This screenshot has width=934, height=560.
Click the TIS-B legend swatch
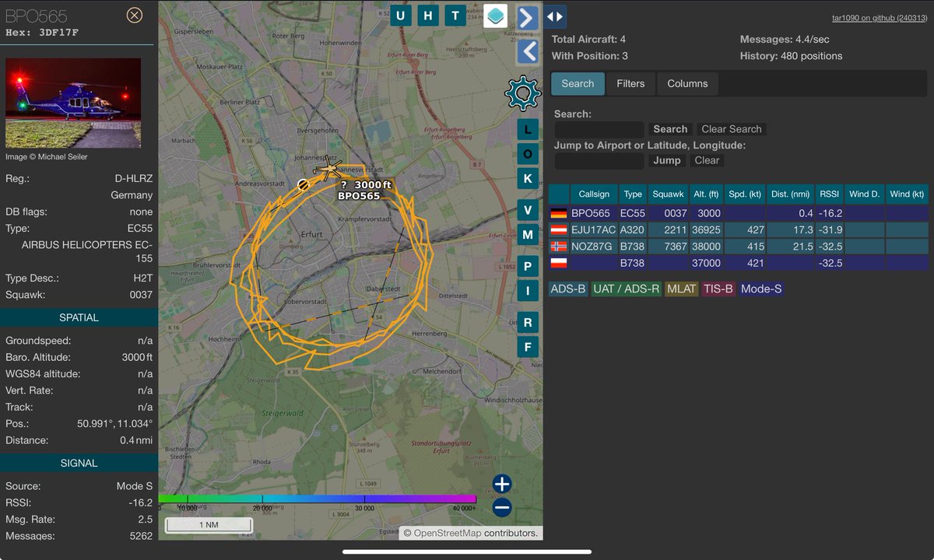[718, 289]
